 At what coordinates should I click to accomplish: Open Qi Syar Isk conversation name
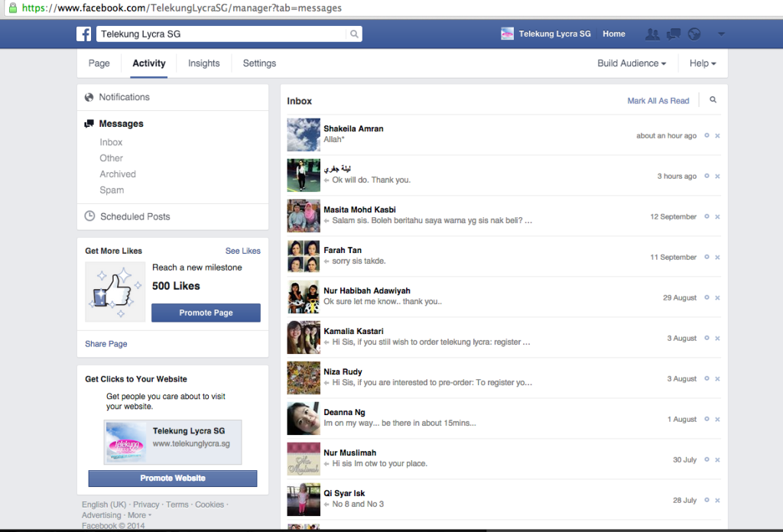(344, 493)
